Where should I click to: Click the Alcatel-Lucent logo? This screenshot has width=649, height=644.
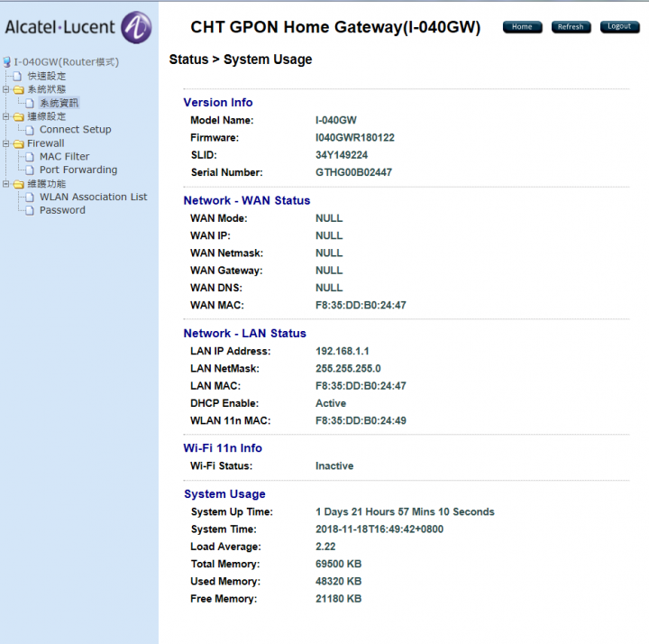tap(78, 27)
